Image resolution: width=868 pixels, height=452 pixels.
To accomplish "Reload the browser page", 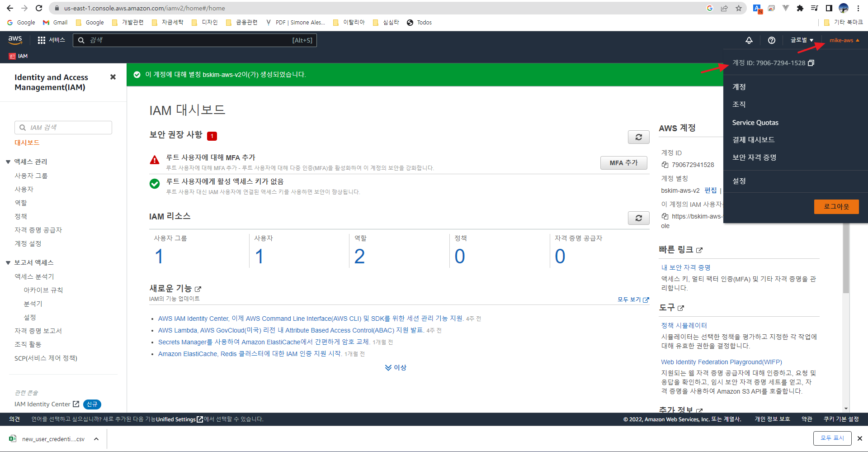I will click(x=39, y=8).
